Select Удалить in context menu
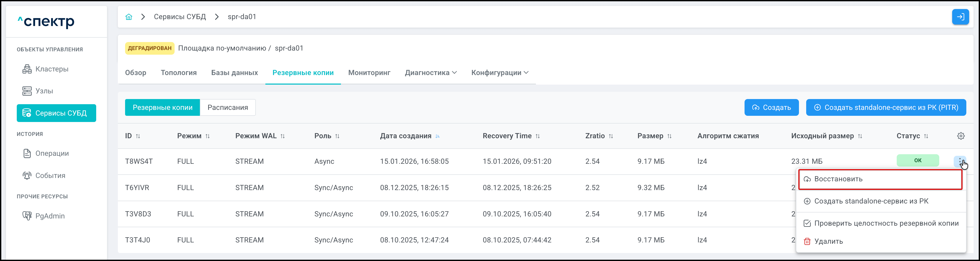Viewport: 980px width, 261px height. [828, 241]
